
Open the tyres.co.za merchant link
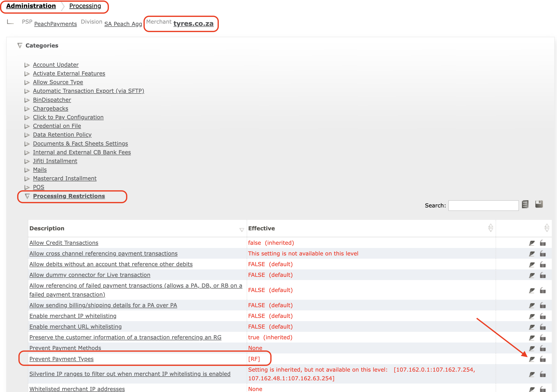[x=193, y=24]
